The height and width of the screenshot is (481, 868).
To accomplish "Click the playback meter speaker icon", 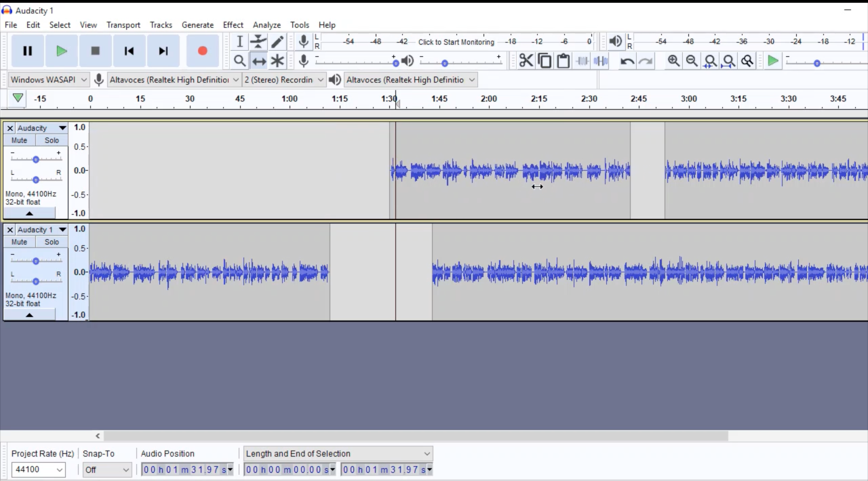I will click(x=615, y=41).
